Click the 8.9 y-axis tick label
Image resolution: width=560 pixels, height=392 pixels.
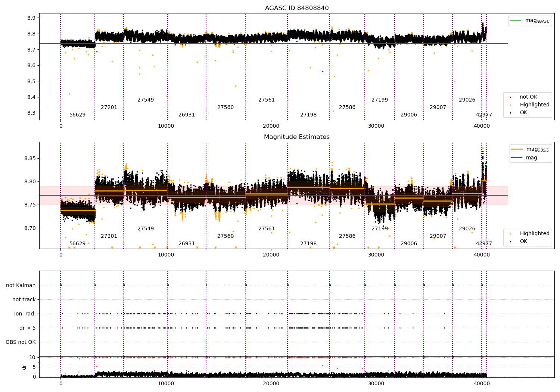(31, 18)
